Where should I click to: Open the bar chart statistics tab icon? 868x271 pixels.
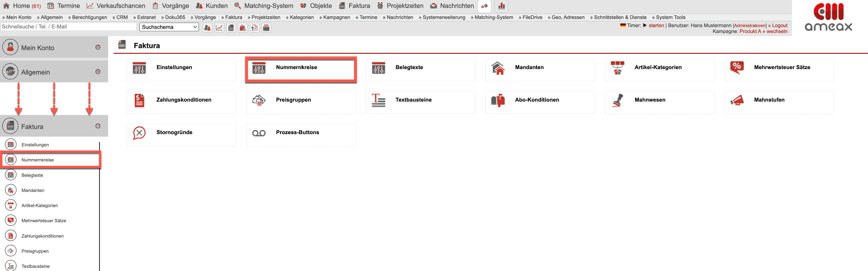point(502,6)
